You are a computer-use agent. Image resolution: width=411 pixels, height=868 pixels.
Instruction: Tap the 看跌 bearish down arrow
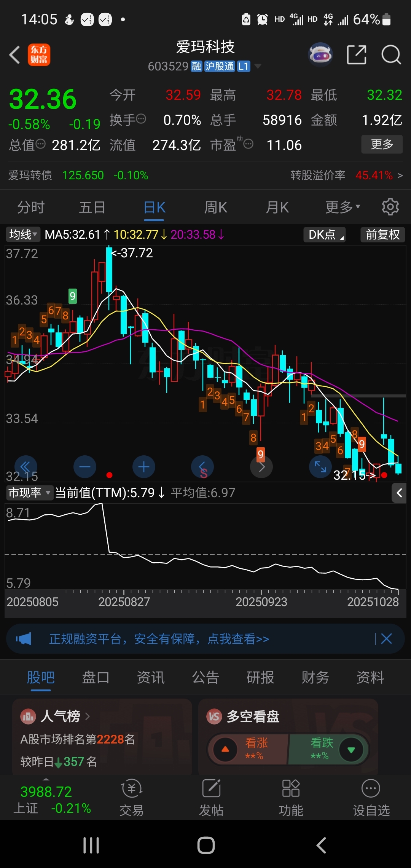tap(351, 750)
